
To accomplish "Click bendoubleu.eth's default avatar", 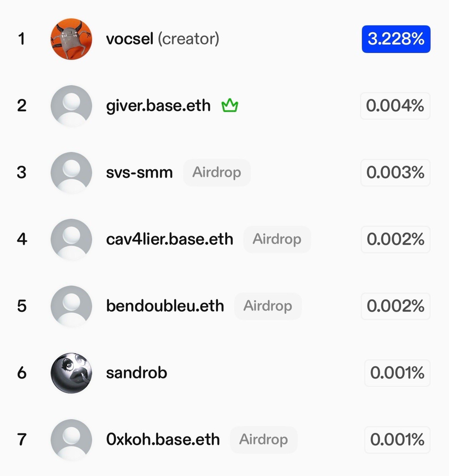I will 71,306.
